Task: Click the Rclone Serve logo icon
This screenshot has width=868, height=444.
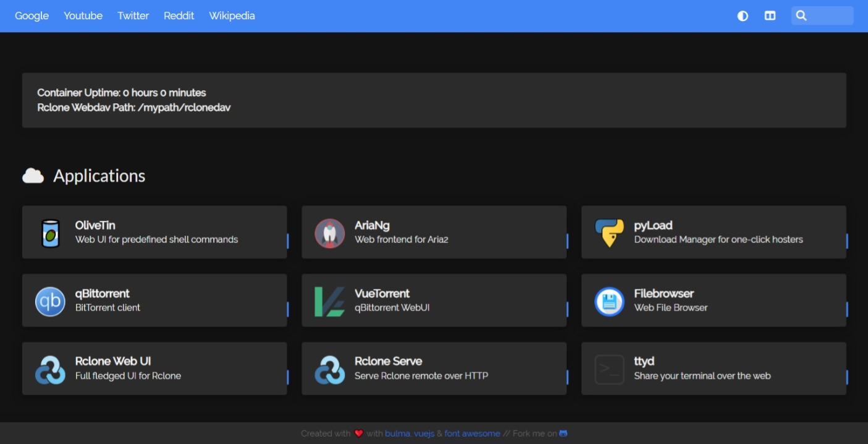Action: tap(329, 370)
